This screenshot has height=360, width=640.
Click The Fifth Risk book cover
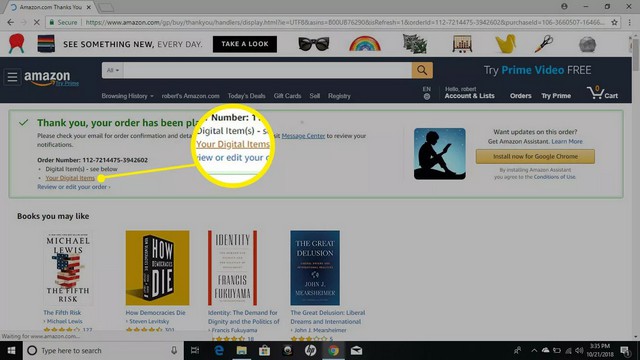[x=68, y=268]
